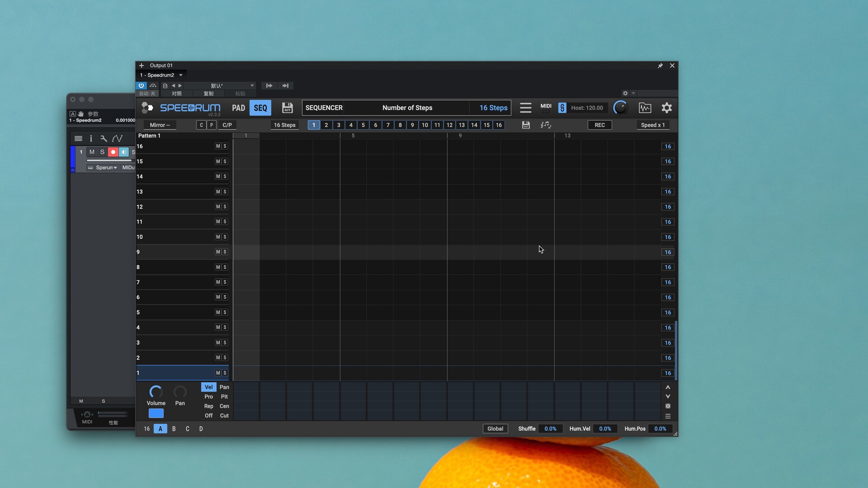The height and width of the screenshot is (488, 868).
Task: Open the Speed x 1 dropdown
Action: click(x=653, y=125)
